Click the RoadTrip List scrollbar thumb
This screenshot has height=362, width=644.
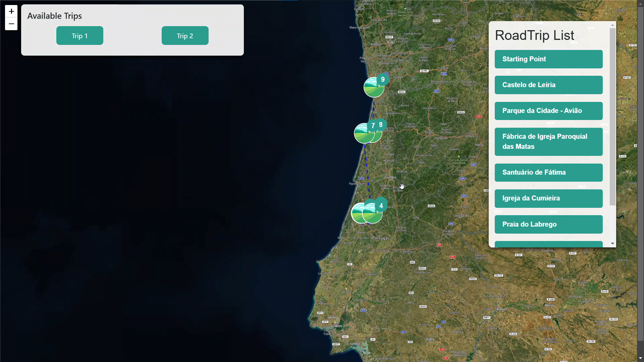pyautogui.click(x=612, y=117)
